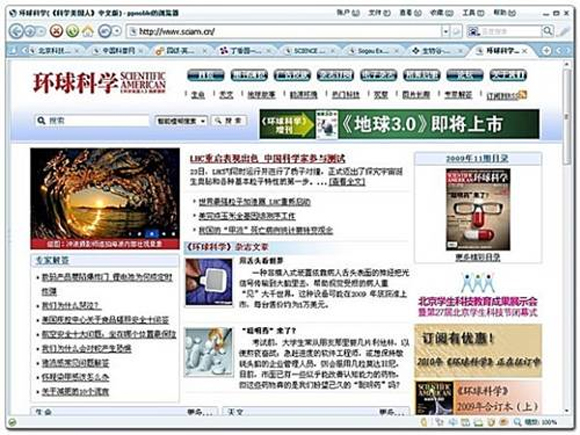The height and width of the screenshot is (435, 580).
Task: Open the dropdown arrow beside undo button
Action: click(117, 31)
